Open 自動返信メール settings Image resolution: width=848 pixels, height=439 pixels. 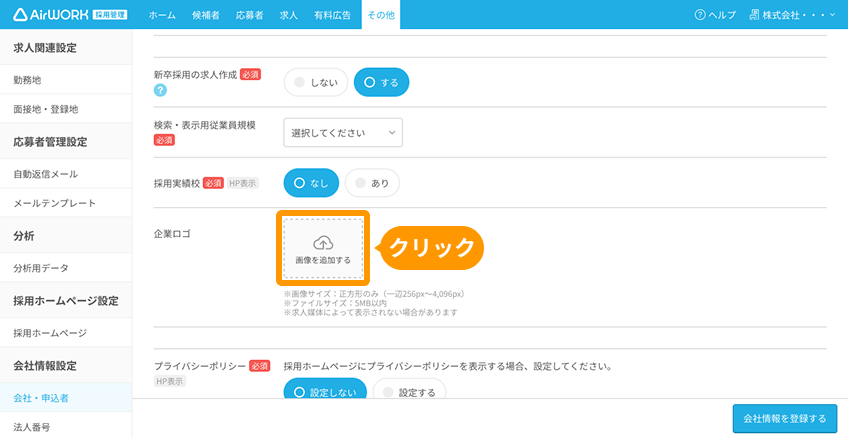[66, 174]
